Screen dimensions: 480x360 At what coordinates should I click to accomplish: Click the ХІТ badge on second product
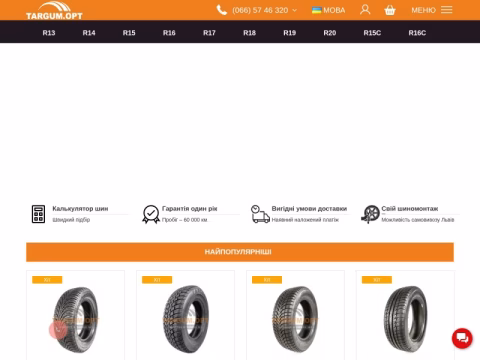pos(157,280)
